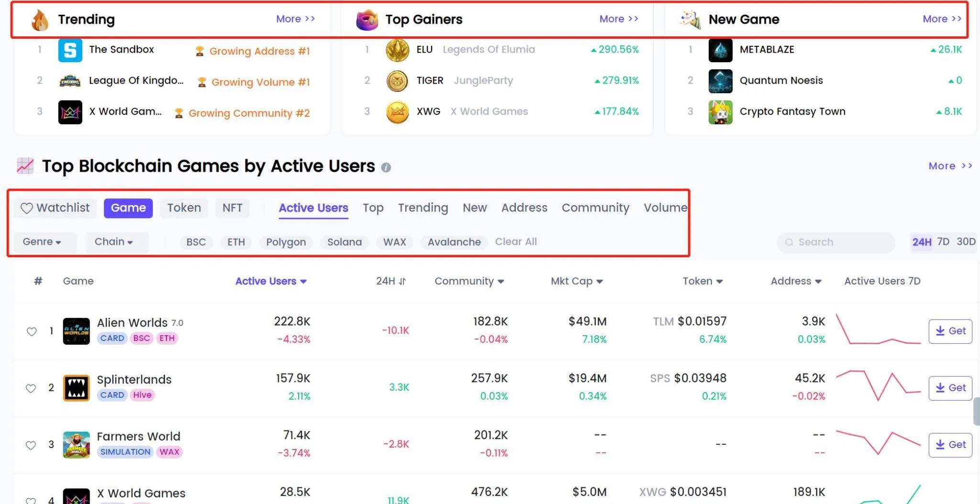Sort by Token column
This screenshot has height=504, width=980.
point(702,281)
